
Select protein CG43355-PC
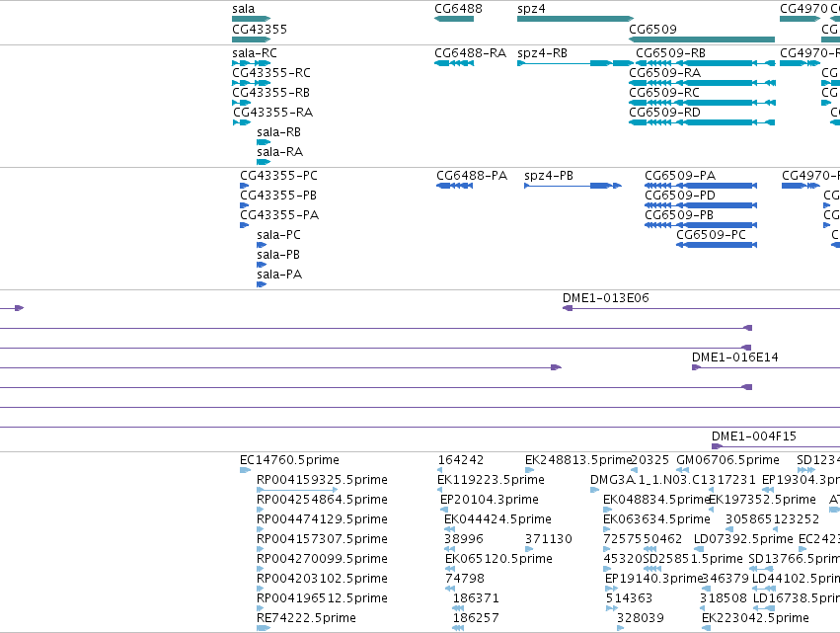(x=278, y=175)
